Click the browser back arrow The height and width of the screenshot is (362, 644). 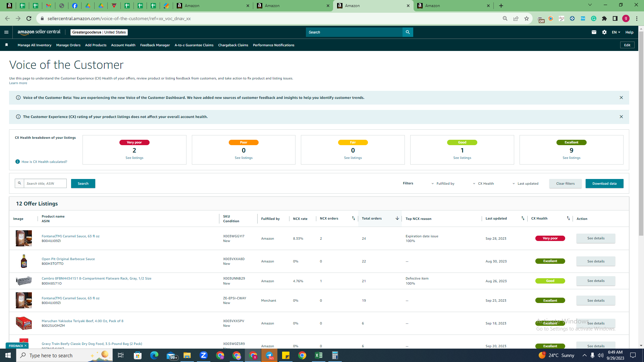[7, 18]
